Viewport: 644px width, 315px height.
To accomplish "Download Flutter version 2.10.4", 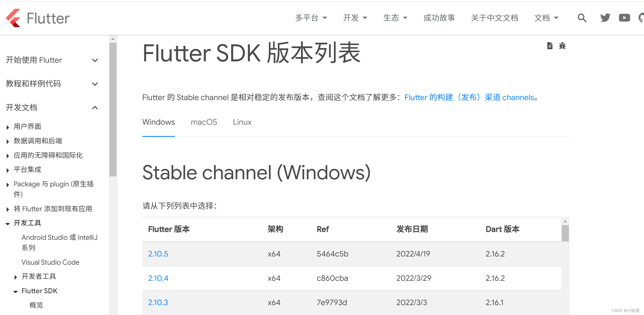I will 158,278.
